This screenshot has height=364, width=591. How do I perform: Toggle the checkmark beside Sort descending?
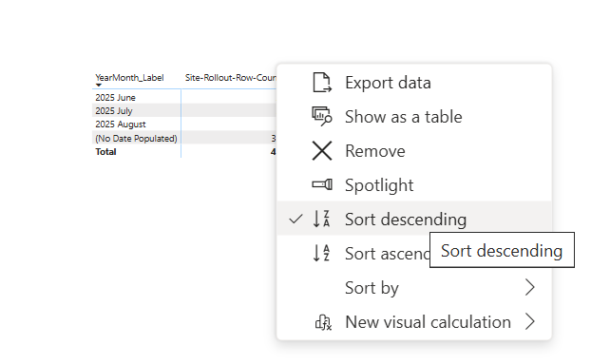295,219
